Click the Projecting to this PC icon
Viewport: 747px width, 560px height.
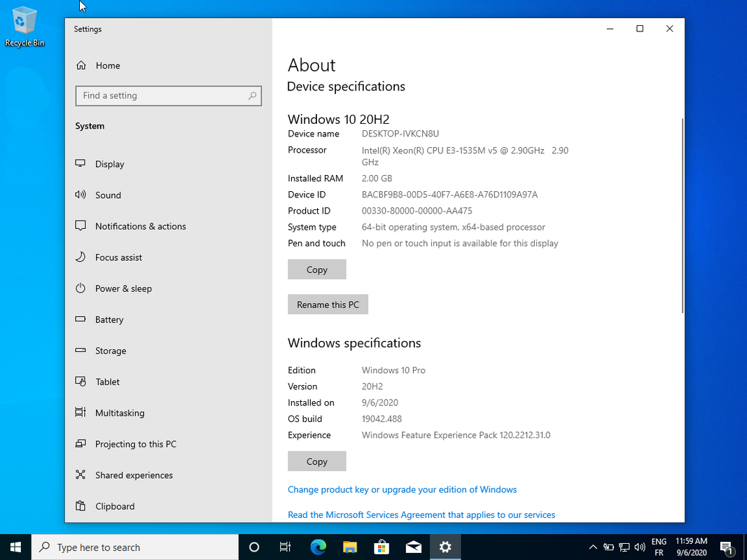click(x=81, y=444)
